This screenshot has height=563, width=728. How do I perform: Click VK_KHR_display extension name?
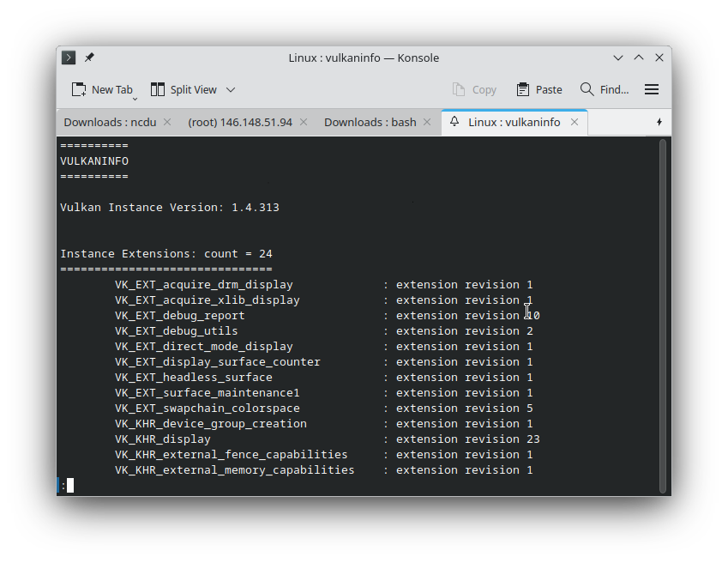(163, 439)
